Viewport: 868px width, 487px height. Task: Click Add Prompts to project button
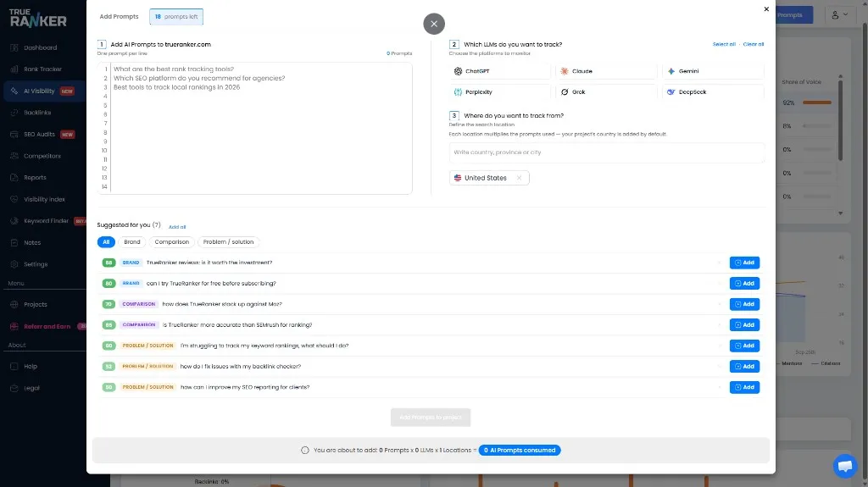click(x=430, y=418)
